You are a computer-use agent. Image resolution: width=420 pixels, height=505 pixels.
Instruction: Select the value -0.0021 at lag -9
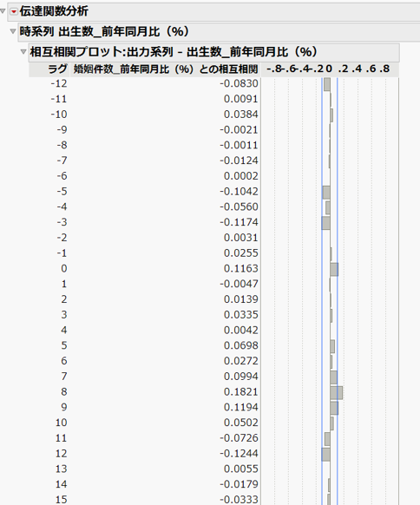click(x=239, y=130)
